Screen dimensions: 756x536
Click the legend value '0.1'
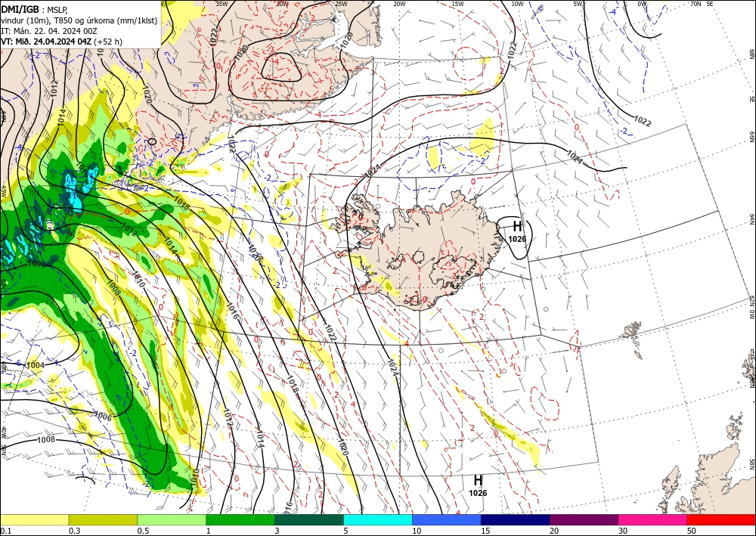5,531
